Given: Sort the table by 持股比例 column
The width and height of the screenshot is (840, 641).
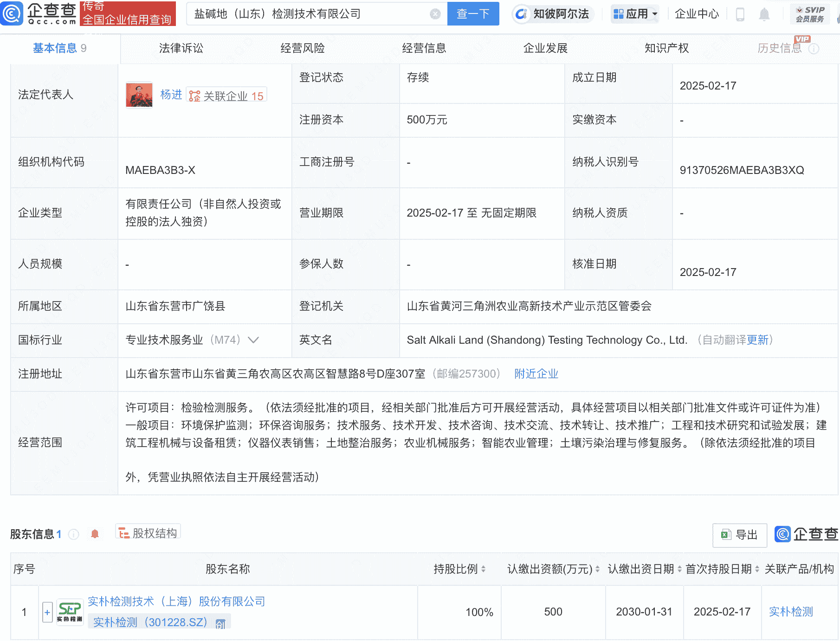Looking at the screenshot, I should 484,569.
